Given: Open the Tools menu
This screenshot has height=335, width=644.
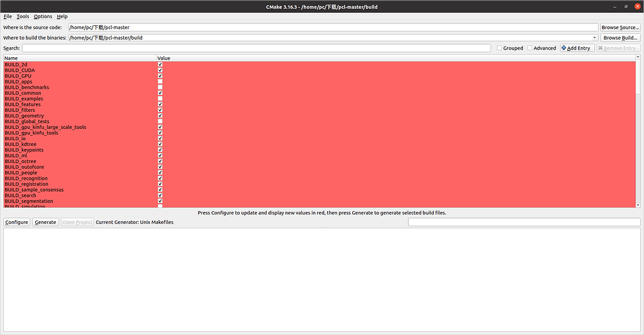Looking at the screenshot, I should point(23,16).
